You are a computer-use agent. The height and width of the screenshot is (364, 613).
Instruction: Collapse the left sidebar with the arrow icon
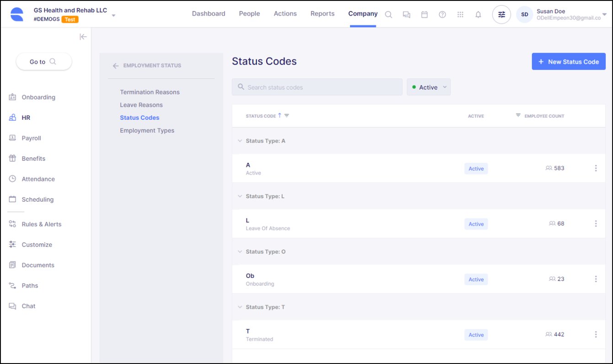[x=83, y=37]
